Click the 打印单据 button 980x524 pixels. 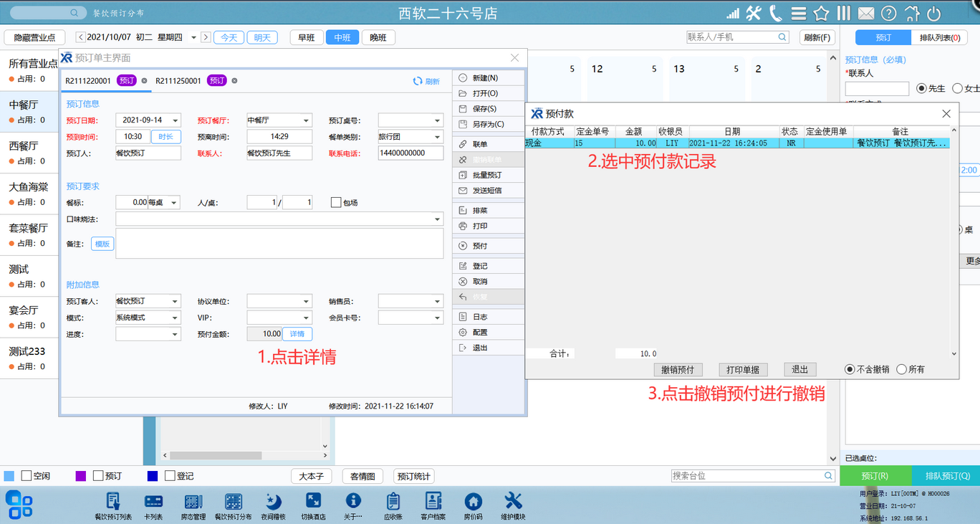click(743, 369)
